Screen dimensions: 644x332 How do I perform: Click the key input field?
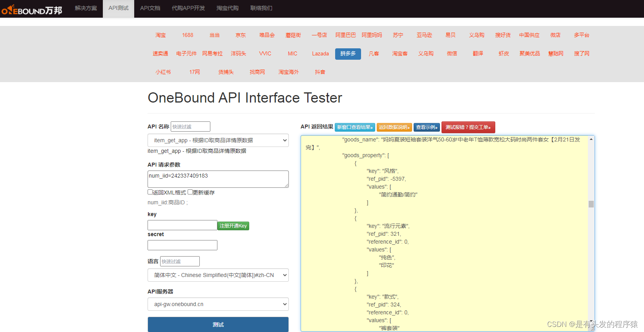[x=182, y=225]
